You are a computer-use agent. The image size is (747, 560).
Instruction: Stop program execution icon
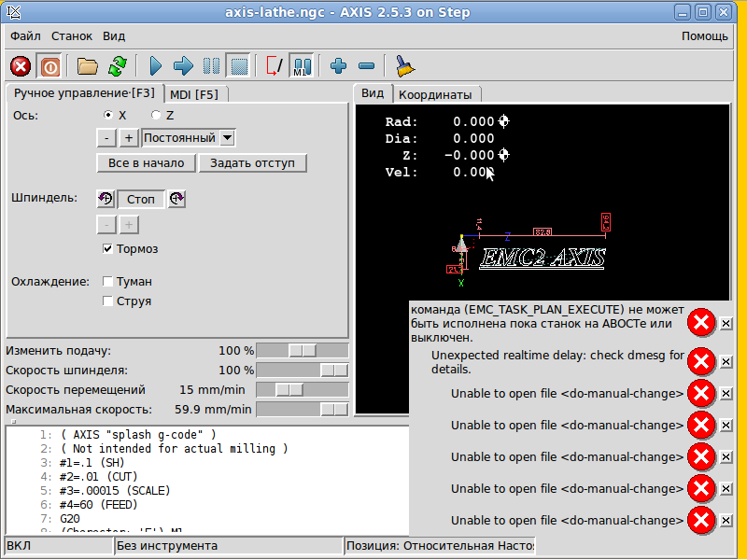point(239,66)
